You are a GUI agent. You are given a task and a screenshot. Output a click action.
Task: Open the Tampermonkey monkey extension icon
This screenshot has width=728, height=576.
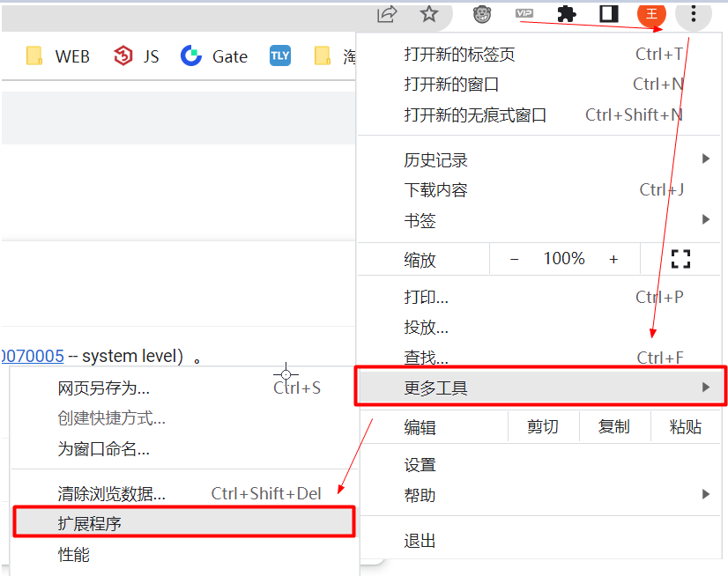[x=481, y=14]
